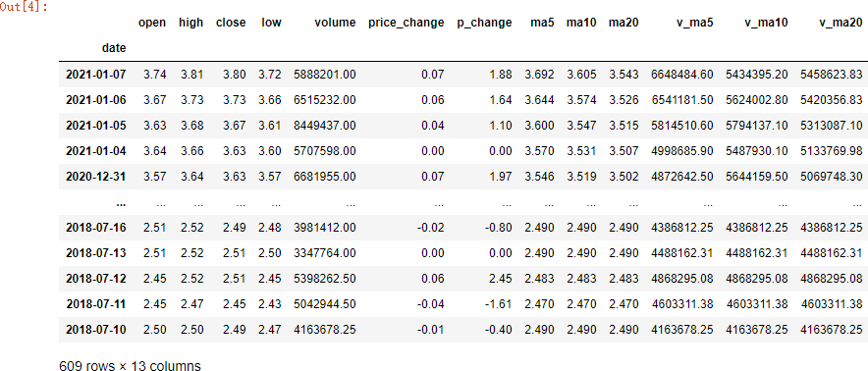Click the 609 rows × 13 columns summary

[x=130, y=365]
